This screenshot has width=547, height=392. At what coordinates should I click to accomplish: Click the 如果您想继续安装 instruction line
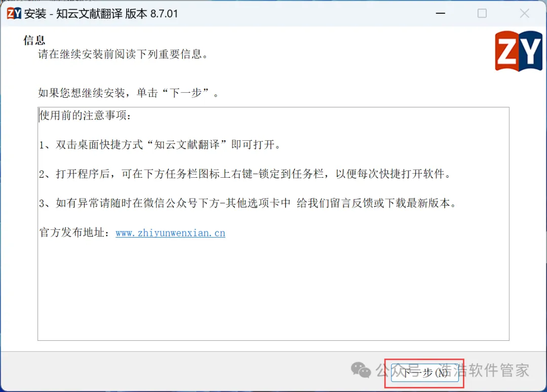128,93
